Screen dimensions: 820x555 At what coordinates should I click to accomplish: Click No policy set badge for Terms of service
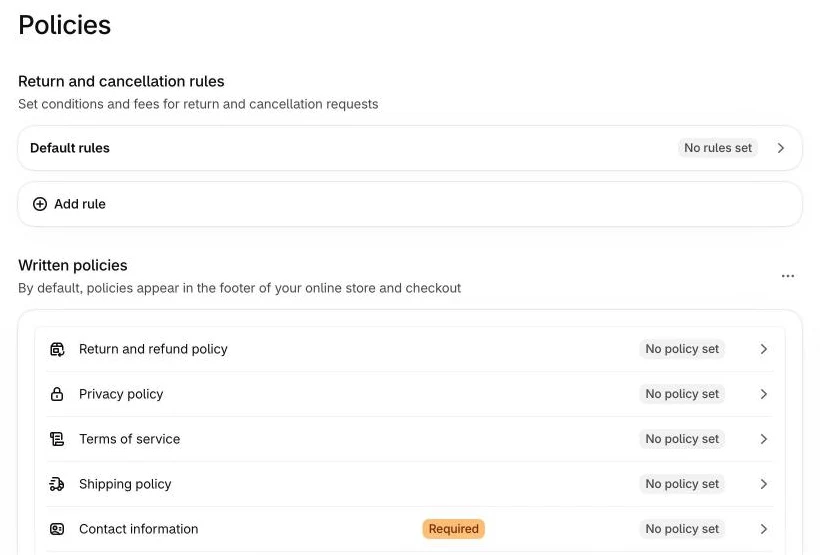click(x=682, y=439)
